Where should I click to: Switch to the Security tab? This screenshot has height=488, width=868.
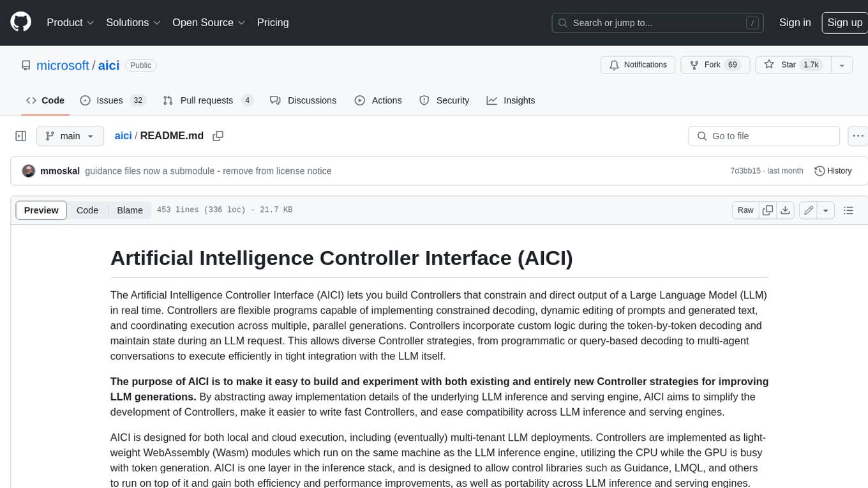(444, 100)
